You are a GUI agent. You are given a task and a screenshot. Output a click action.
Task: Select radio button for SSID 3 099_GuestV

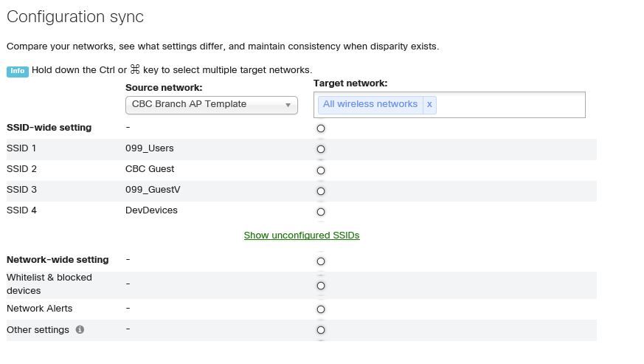pos(321,191)
